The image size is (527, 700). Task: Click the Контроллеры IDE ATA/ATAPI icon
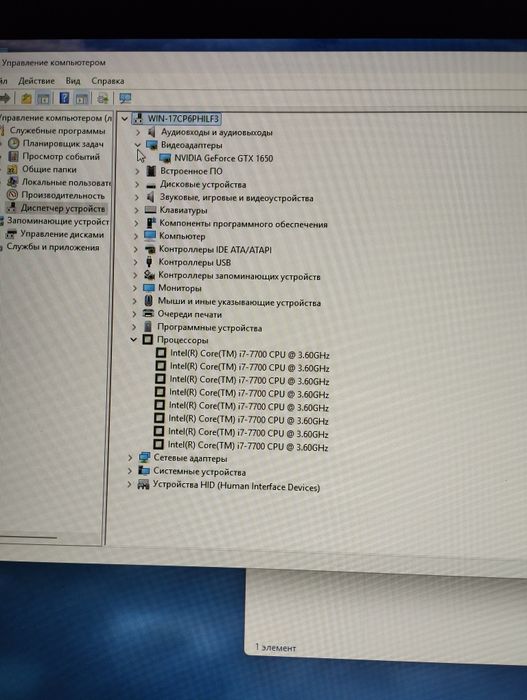pos(150,249)
